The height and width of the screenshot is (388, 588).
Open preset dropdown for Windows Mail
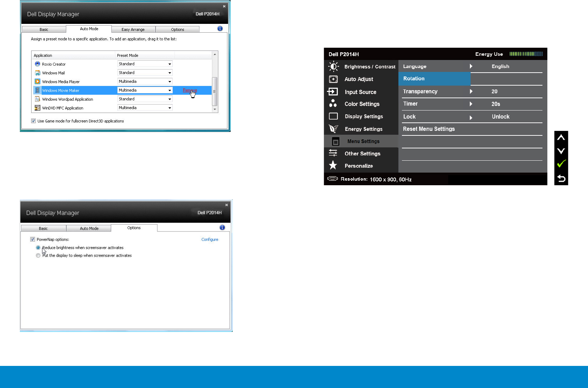(x=145, y=73)
